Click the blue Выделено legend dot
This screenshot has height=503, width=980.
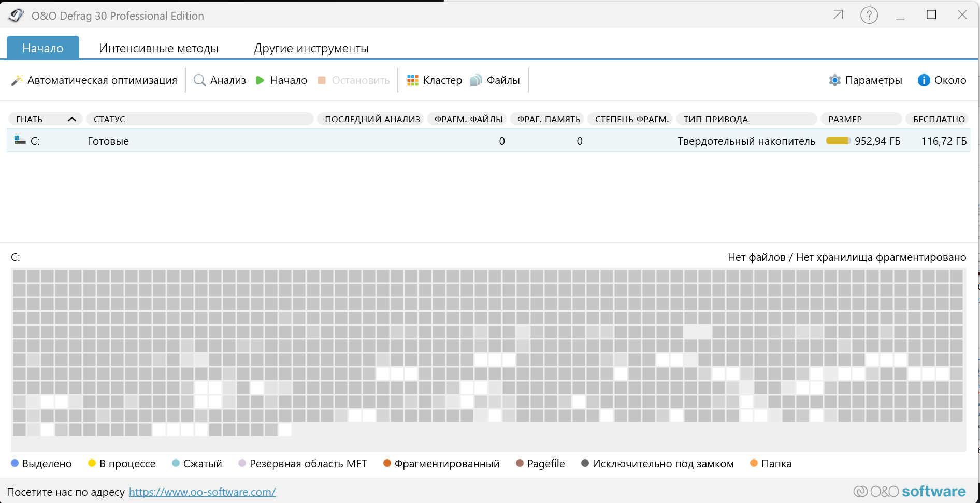point(15,463)
